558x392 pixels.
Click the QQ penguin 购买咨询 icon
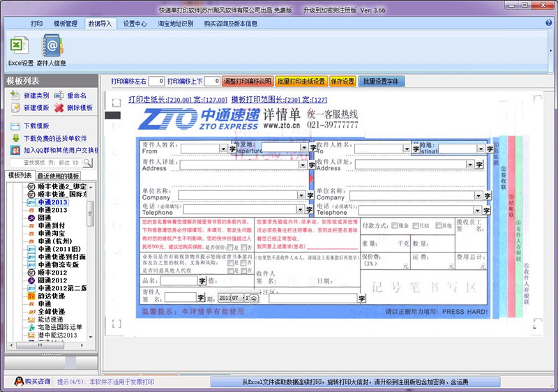19,382
